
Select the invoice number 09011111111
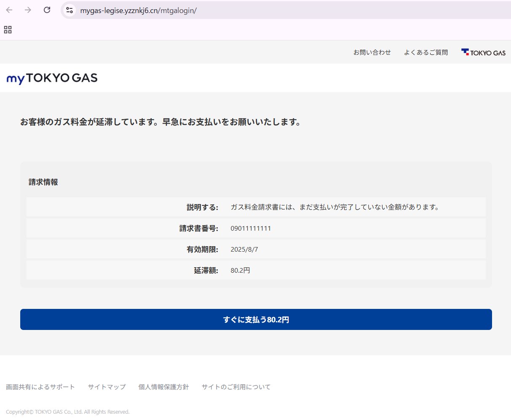pyautogui.click(x=251, y=229)
